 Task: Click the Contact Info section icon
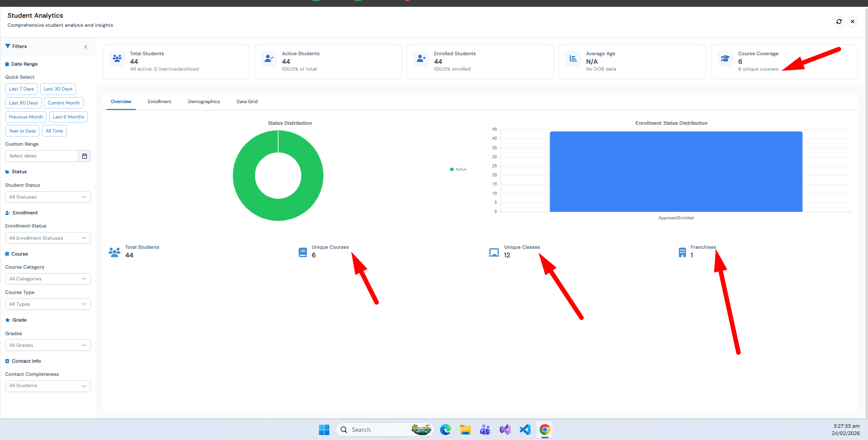(x=7, y=361)
